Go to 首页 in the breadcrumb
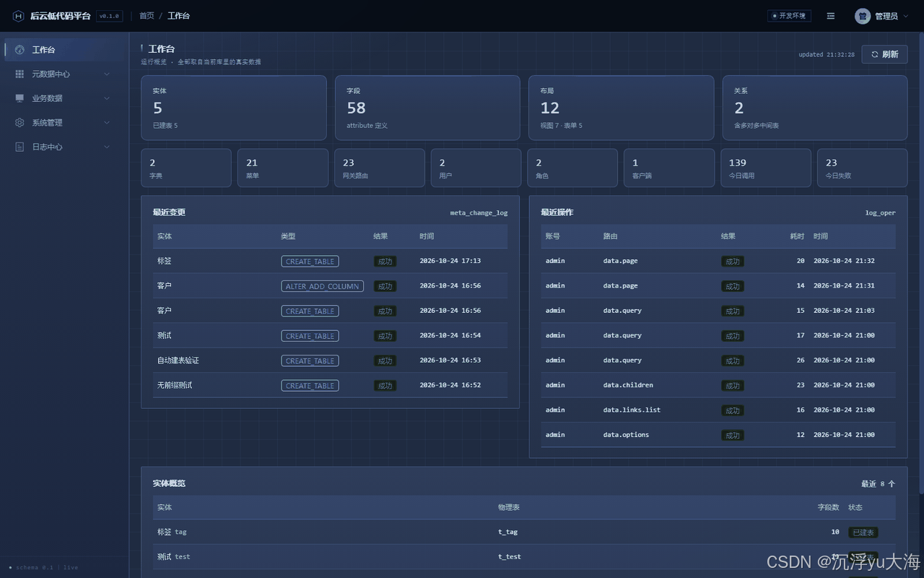The image size is (924, 578). click(x=147, y=16)
